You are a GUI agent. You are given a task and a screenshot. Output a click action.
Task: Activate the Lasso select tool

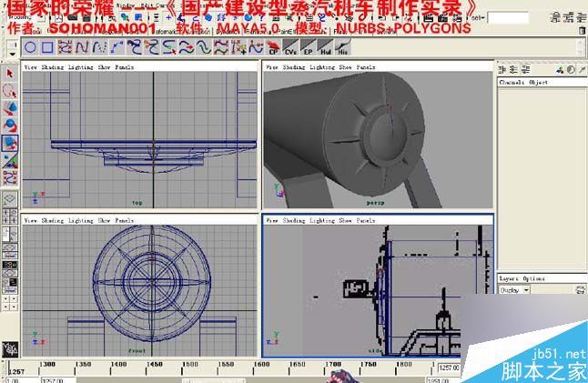click(x=10, y=91)
